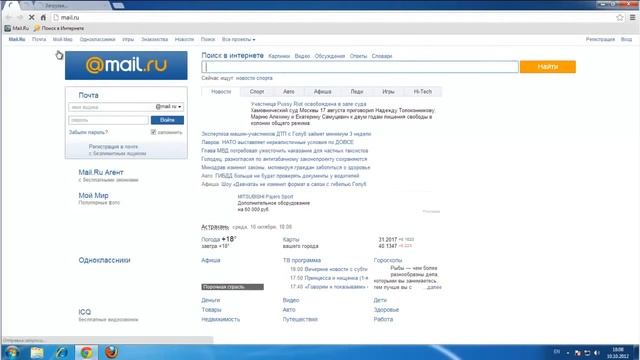Open the Мой Мир sidebar link
640x360 pixels.
(x=93, y=196)
